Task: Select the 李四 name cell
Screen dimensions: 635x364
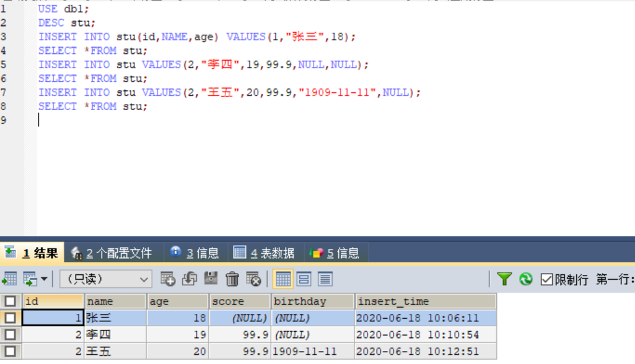Action: click(115, 334)
